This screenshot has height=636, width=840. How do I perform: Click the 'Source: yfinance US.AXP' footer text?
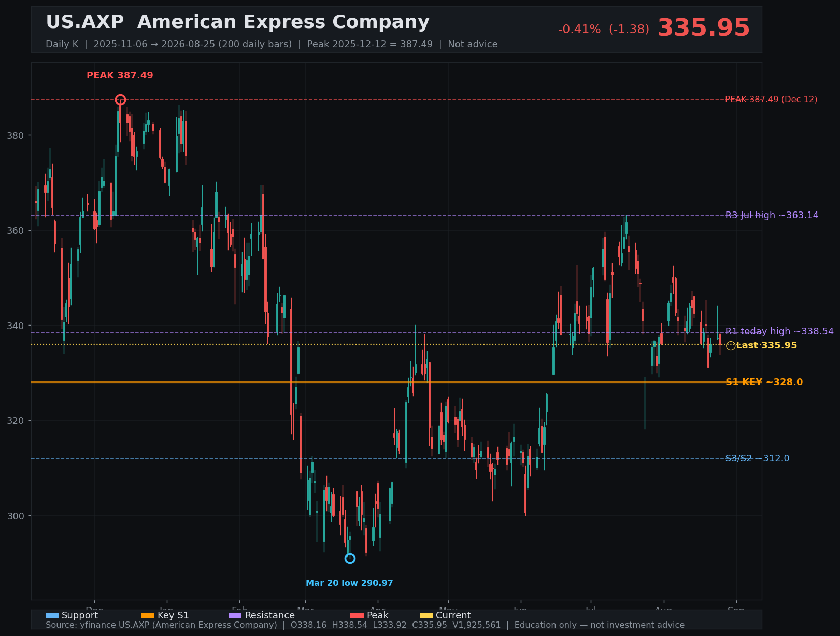tap(365, 625)
